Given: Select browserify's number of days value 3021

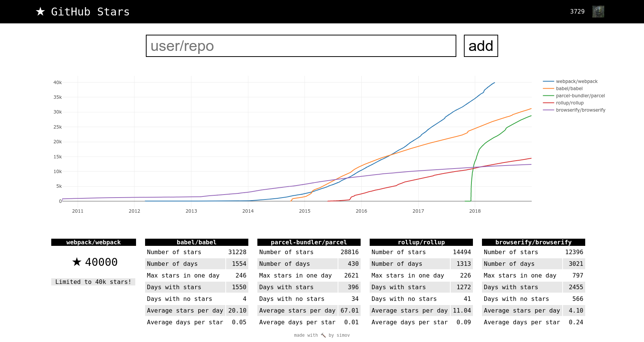Looking at the screenshot, I should point(576,264).
